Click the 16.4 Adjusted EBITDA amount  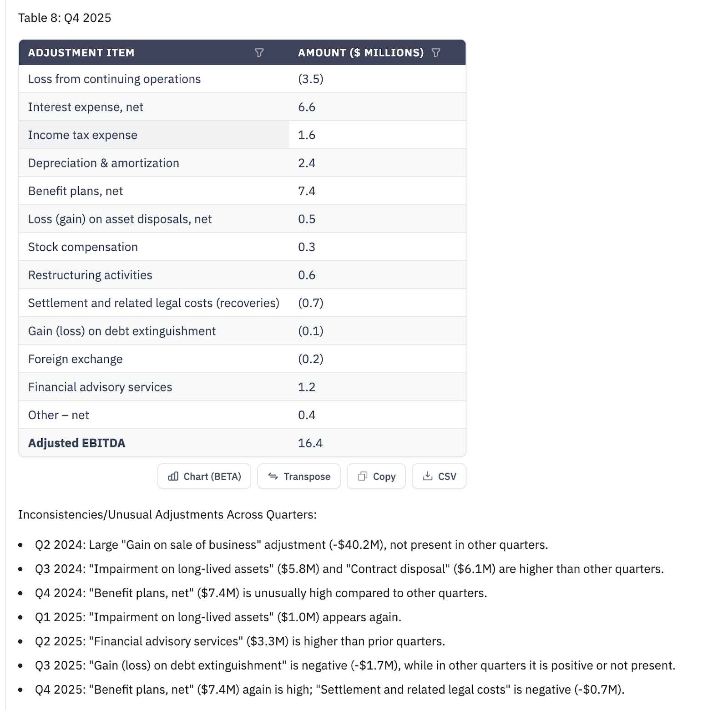point(310,443)
